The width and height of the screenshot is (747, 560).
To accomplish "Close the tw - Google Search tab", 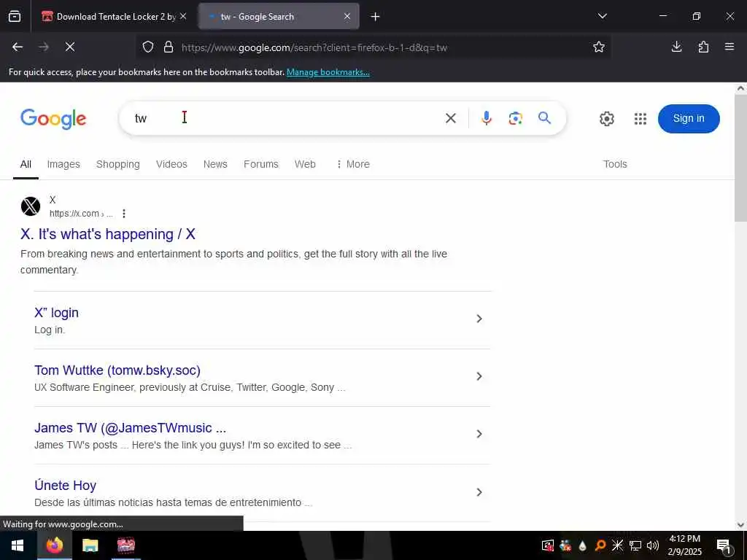I will (347, 16).
